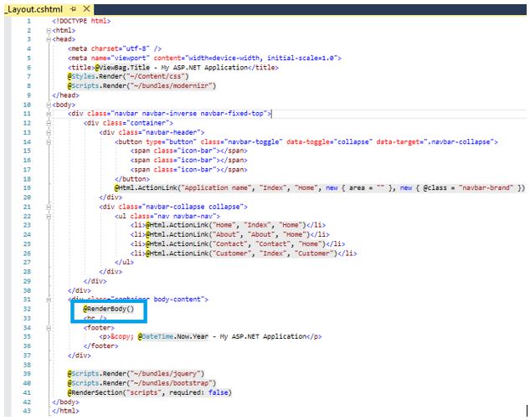Viewport: 530px width, 420px height.
Task: Collapse the ul element on line 22
Action: tap(49, 217)
